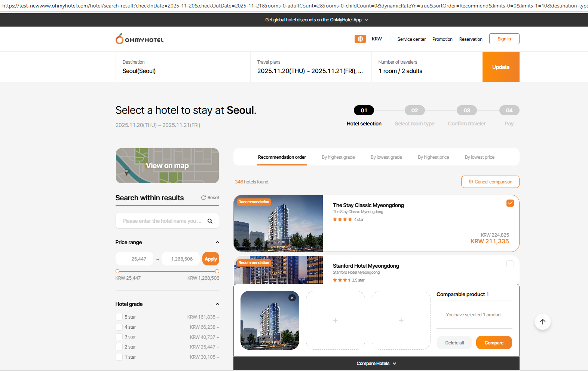Screen dimensions: 588x371
Task: Click the search magnifier icon
Action: tap(210, 221)
